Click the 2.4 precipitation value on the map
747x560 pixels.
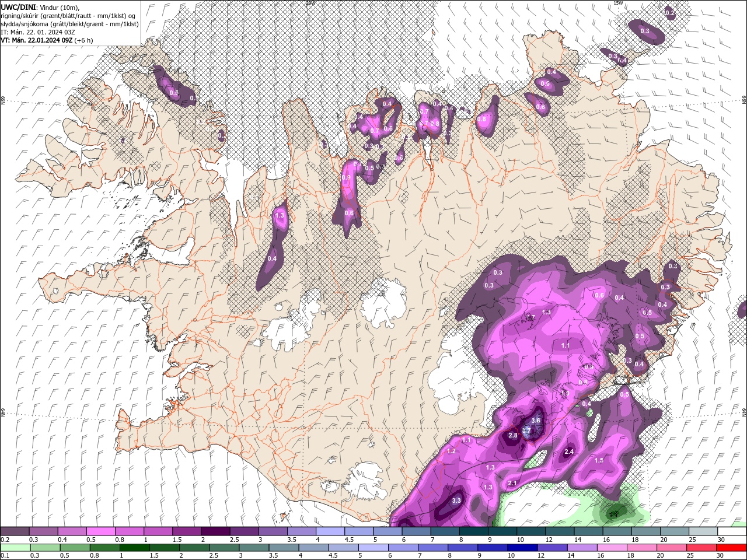click(x=570, y=452)
